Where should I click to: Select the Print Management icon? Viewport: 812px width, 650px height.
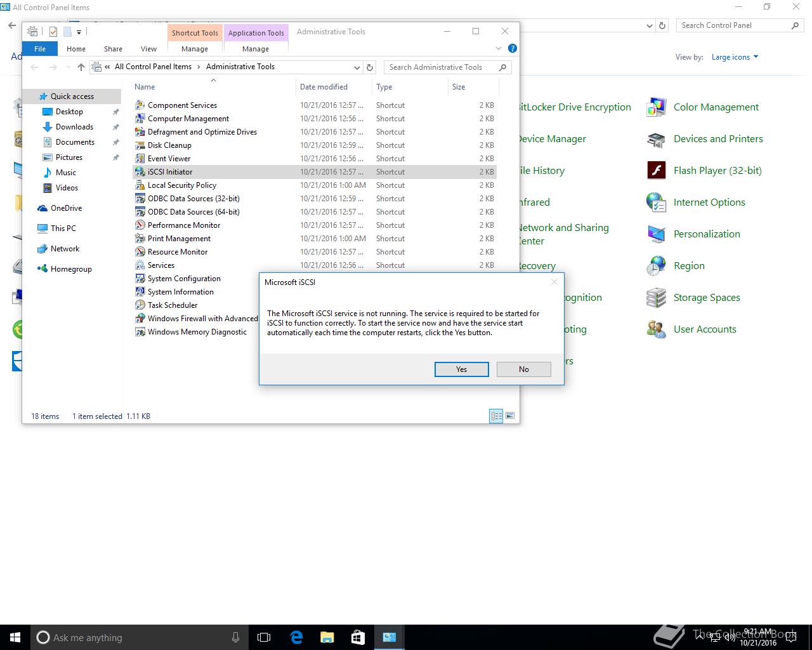(x=140, y=239)
